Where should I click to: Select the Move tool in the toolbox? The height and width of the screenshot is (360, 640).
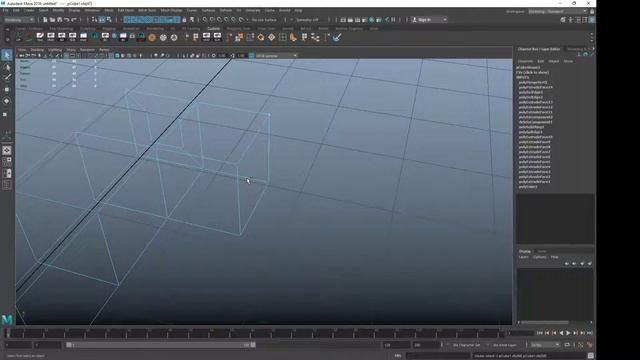7,89
